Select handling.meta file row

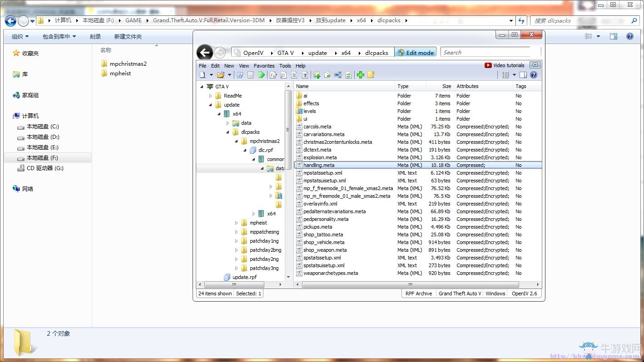coord(418,165)
